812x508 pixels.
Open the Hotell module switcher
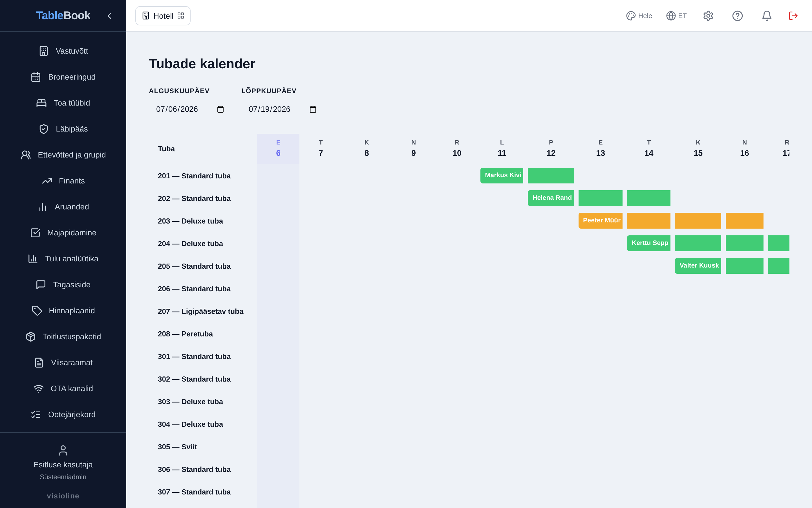[163, 16]
